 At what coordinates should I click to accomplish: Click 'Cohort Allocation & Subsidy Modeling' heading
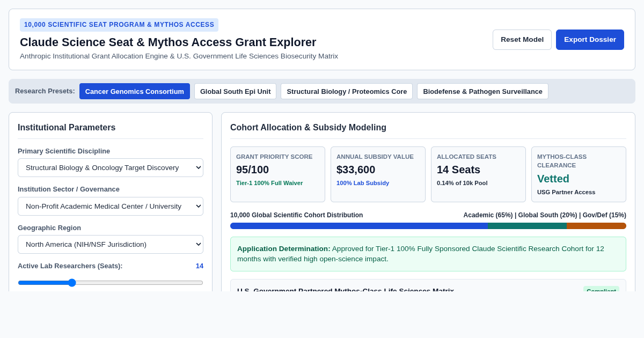[308, 128]
